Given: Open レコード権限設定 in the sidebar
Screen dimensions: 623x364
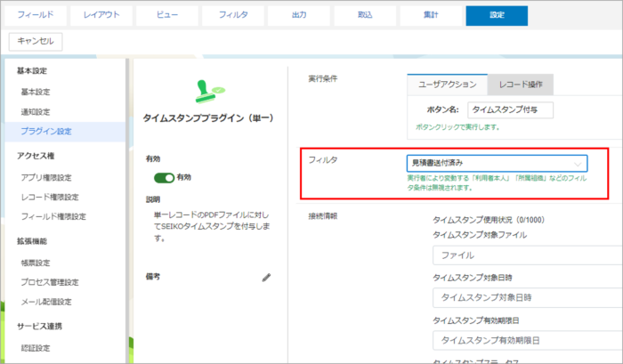Looking at the screenshot, I should (50, 197).
